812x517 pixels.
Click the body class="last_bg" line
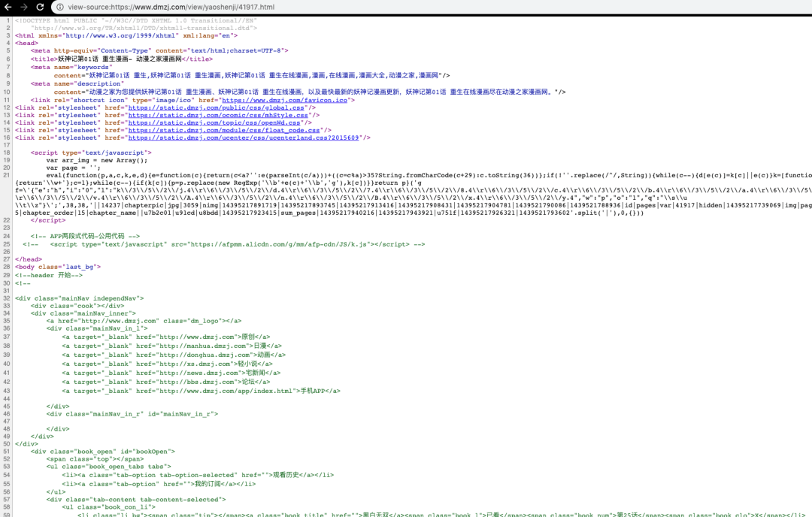point(58,267)
